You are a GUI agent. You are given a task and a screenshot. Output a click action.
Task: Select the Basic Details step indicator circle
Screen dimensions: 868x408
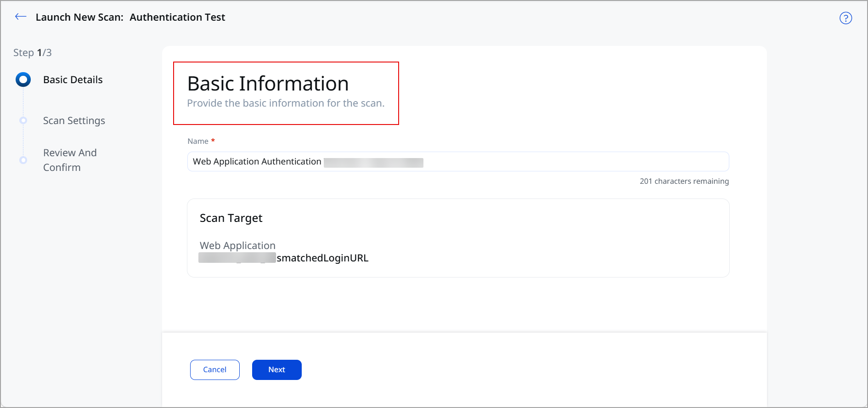pyautogui.click(x=23, y=79)
